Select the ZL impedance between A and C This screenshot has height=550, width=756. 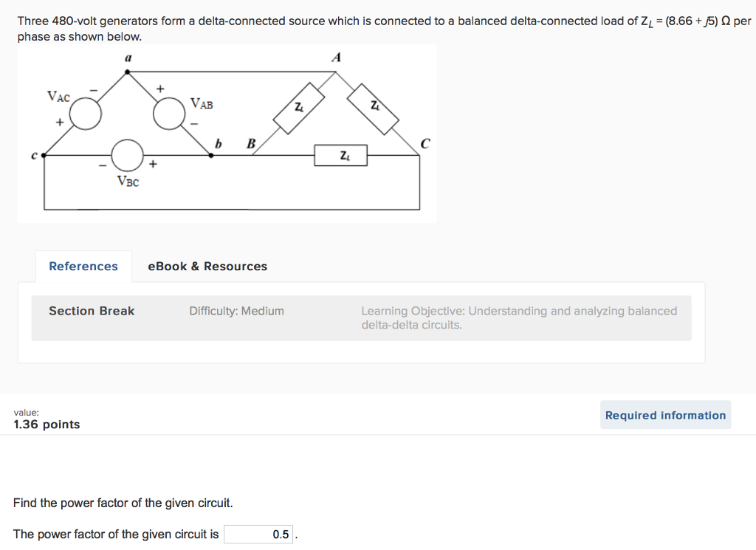pos(374,109)
